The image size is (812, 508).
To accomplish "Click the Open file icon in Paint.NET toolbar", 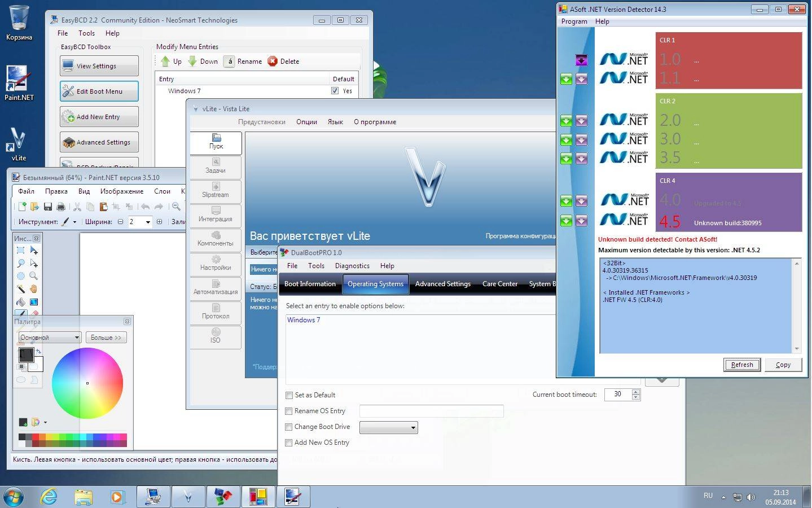I will coord(34,207).
